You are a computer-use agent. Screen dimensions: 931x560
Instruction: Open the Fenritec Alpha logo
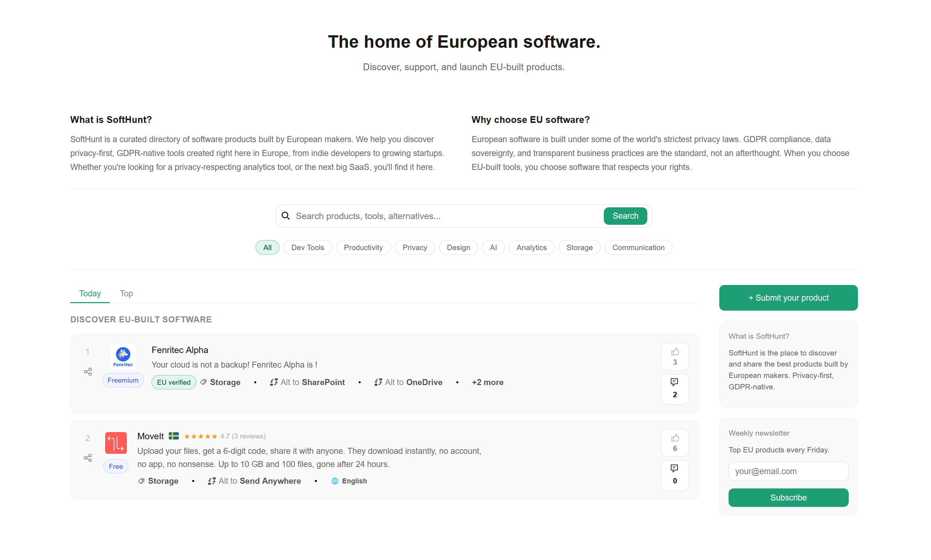point(123,356)
